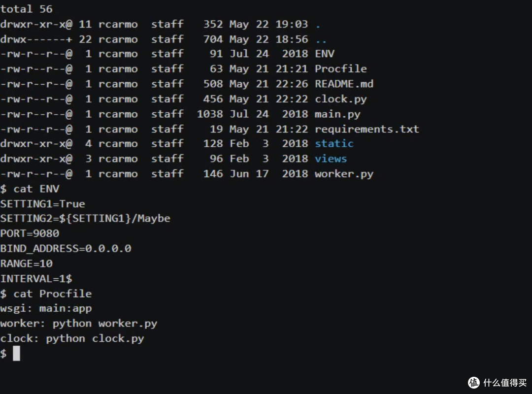This screenshot has width=532, height=394.
Task: Click the README.md filename
Action: click(x=344, y=84)
